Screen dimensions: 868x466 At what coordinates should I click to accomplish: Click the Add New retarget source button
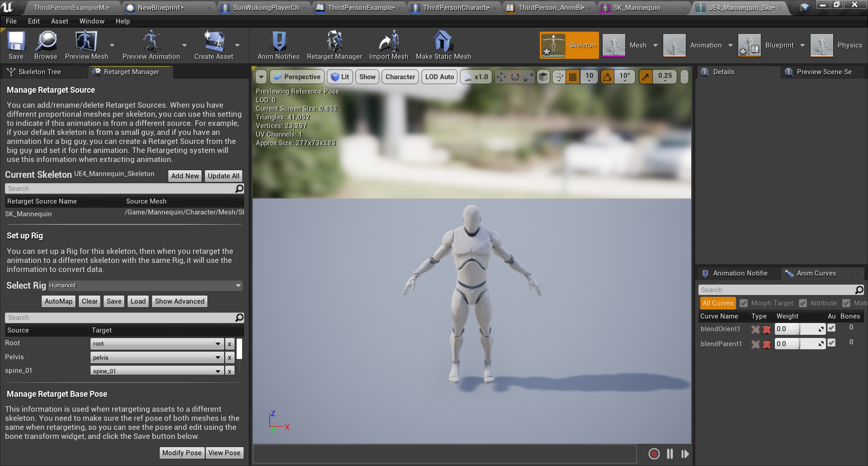click(x=185, y=176)
